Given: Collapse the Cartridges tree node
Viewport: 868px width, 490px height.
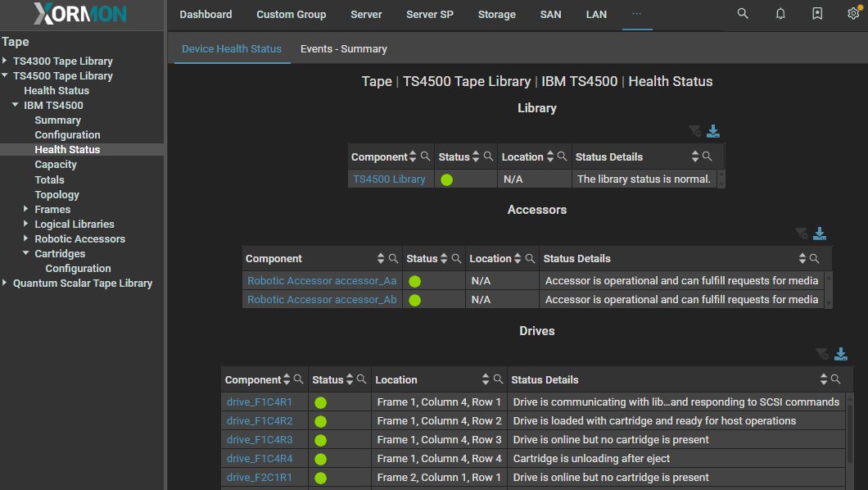Looking at the screenshot, I should (25, 253).
